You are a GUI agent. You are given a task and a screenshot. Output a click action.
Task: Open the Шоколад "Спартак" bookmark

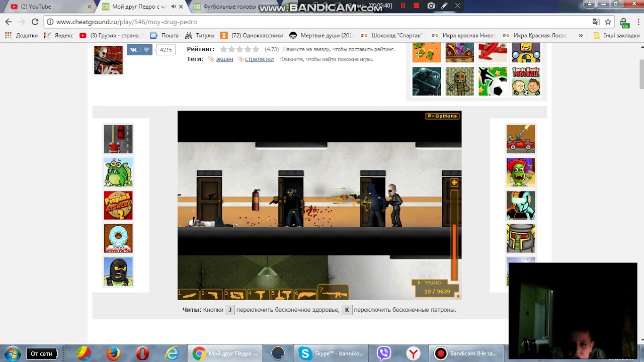[x=392, y=36]
